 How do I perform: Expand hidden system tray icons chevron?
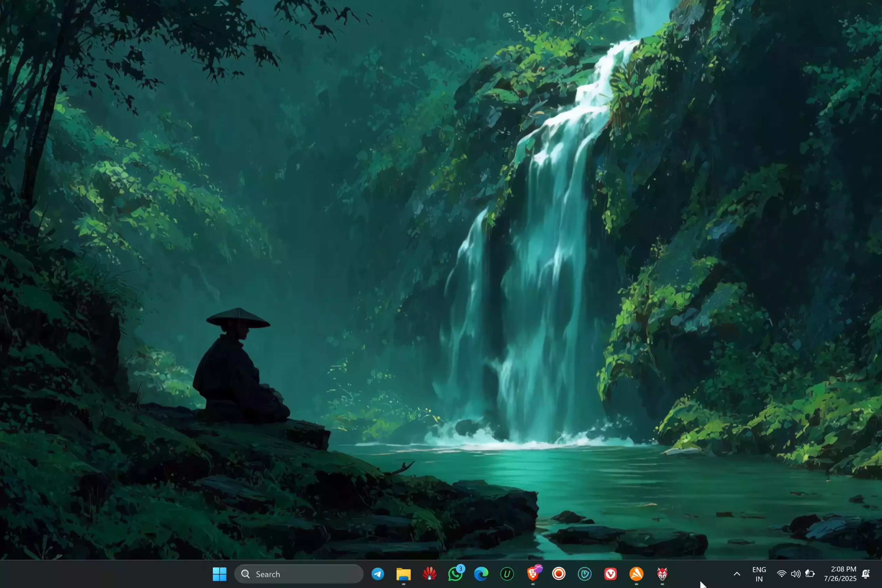[x=737, y=574]
